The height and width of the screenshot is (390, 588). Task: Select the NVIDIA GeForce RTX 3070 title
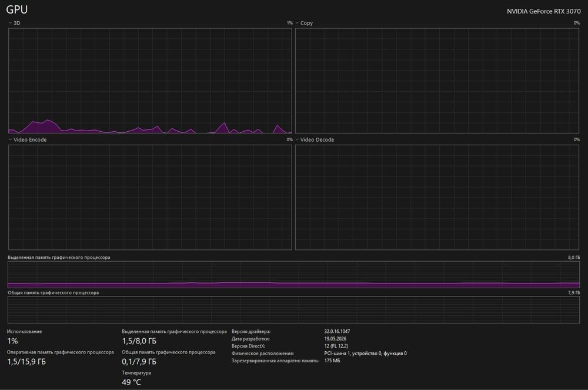point(544,11)
